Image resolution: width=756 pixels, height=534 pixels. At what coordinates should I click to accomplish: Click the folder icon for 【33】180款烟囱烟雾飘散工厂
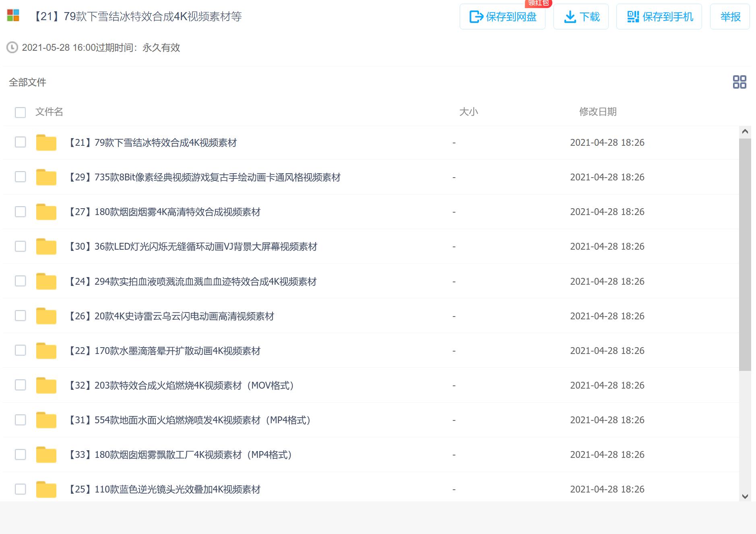(x=46, y=454)
